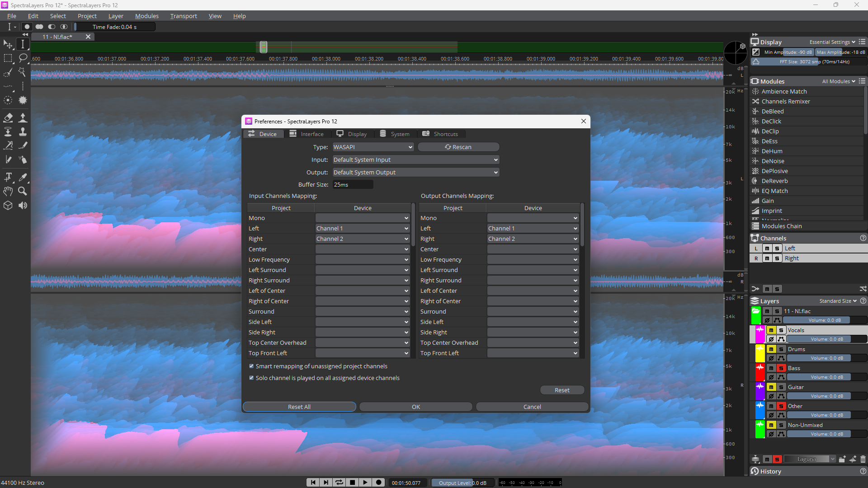Toggle mute on the Vocals layer
The height and width of the screenshot is (488, 868).
[771, 330]
